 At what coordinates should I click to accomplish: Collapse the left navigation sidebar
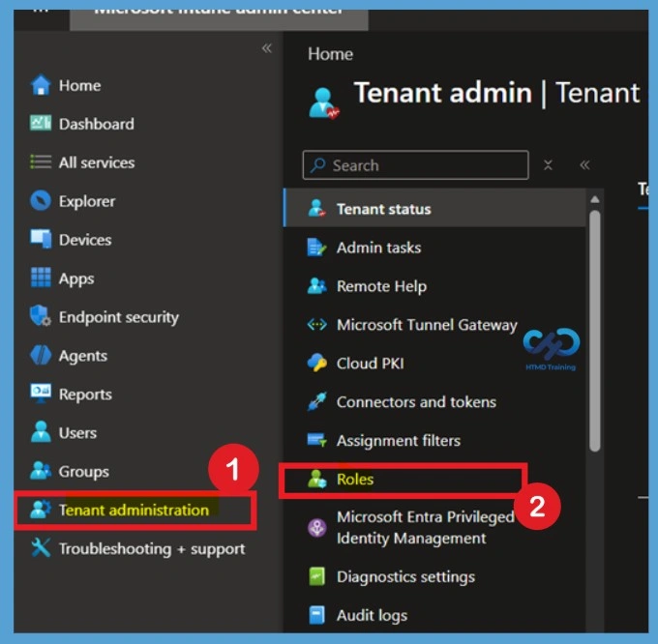tap(267, 48)
